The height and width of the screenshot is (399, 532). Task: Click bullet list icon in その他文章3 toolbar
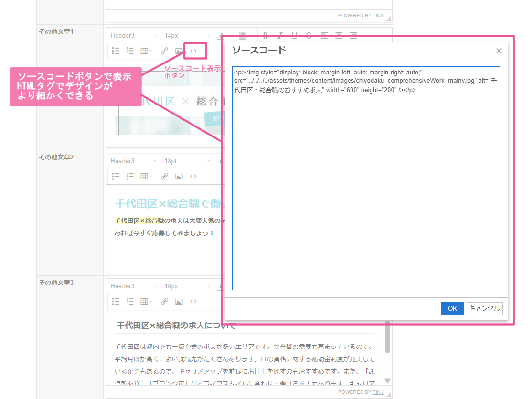pos(116,301)
